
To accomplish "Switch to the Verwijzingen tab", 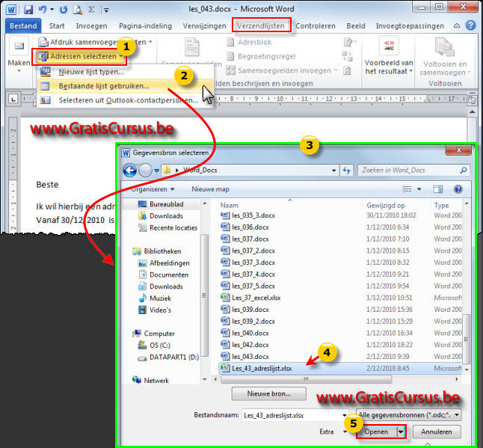I will pos(205,26).
